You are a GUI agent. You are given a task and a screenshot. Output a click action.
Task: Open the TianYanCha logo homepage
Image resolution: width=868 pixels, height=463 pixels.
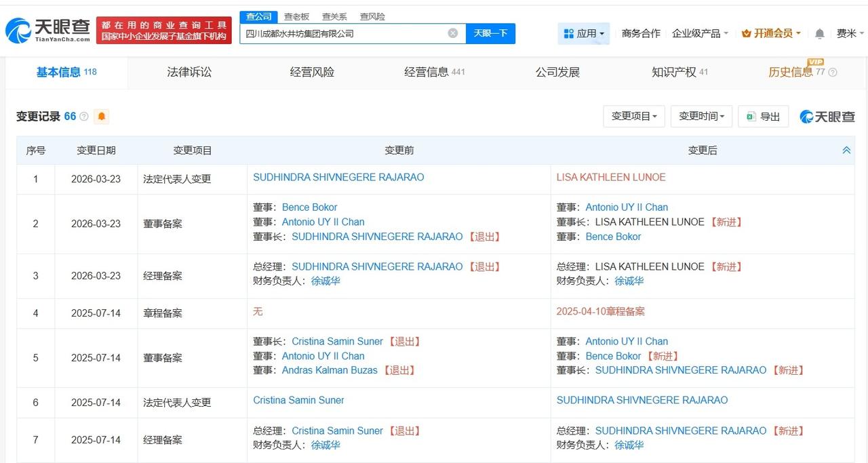tap(47, 31)
